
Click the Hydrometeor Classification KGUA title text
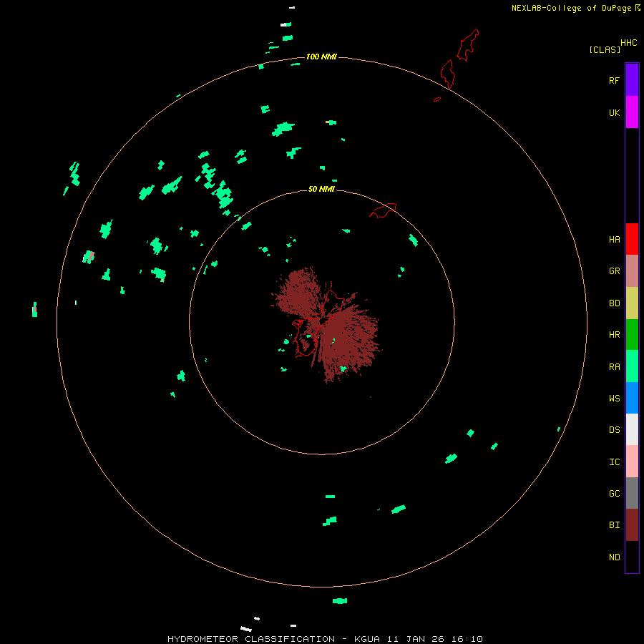click(325, 639)
